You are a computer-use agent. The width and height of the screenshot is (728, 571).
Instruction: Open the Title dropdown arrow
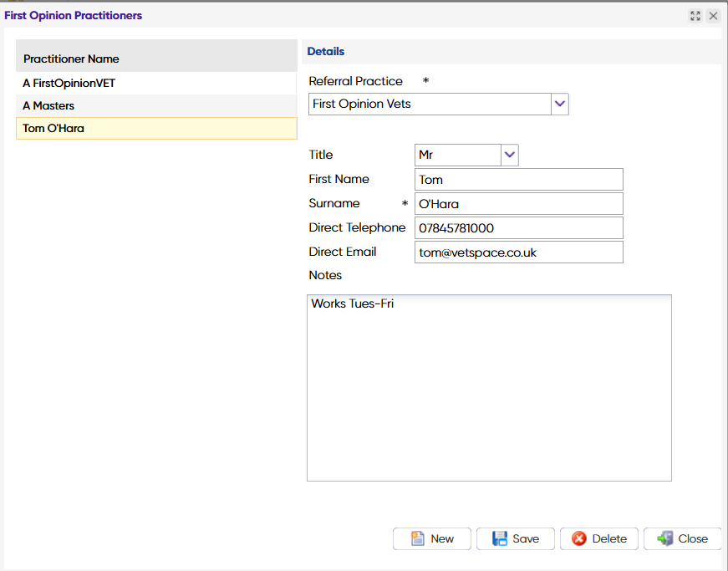[510, 155]
